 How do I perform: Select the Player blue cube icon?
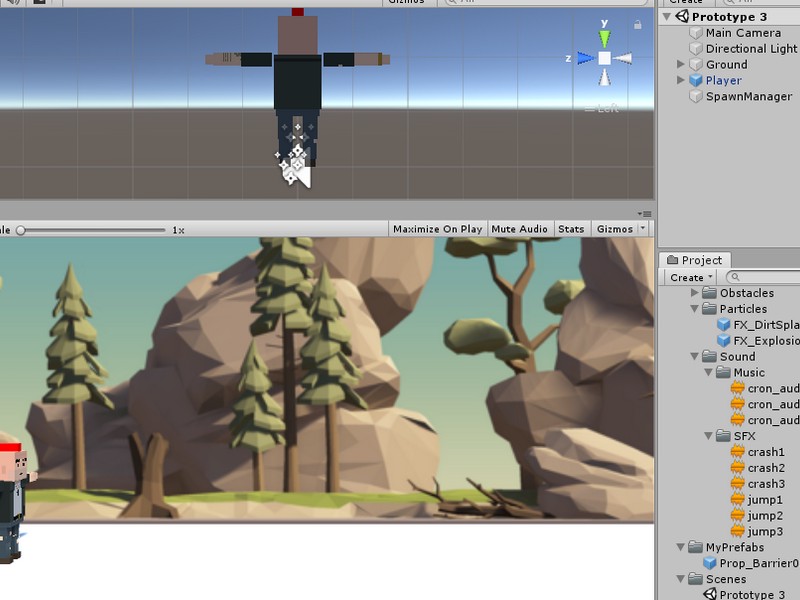pos(696,81)
